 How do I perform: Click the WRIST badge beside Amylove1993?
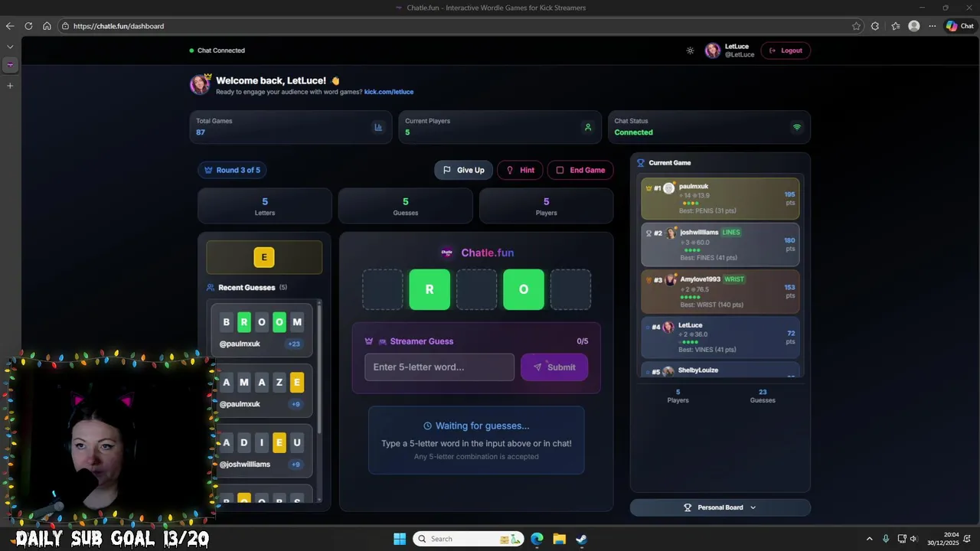tap(734, 279)
